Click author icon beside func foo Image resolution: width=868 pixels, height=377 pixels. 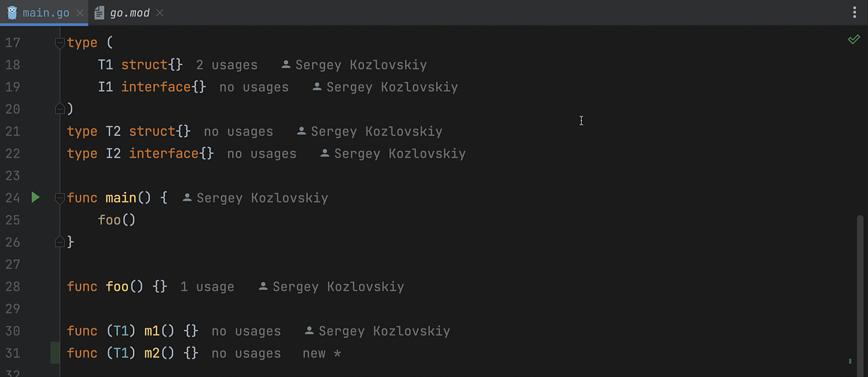263,286
